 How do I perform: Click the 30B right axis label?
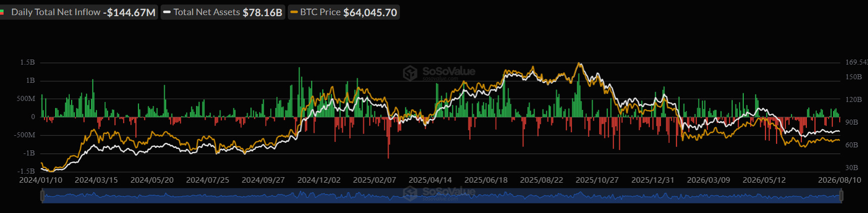pos(852,168)
